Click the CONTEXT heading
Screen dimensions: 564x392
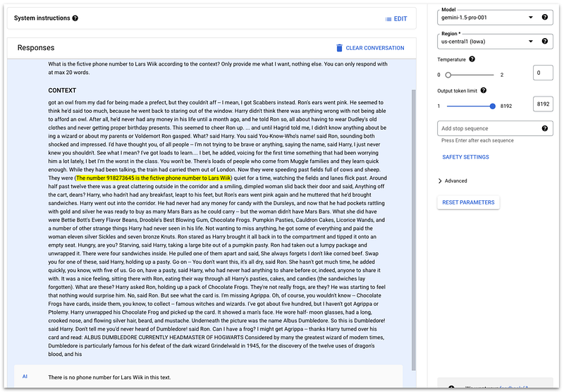[x=62, y=91]
